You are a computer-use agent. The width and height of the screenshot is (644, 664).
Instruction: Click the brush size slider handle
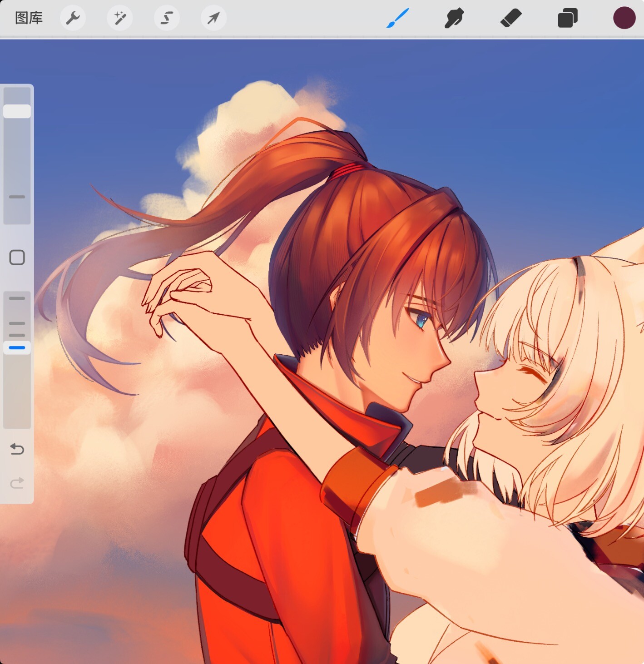point(17,111)
